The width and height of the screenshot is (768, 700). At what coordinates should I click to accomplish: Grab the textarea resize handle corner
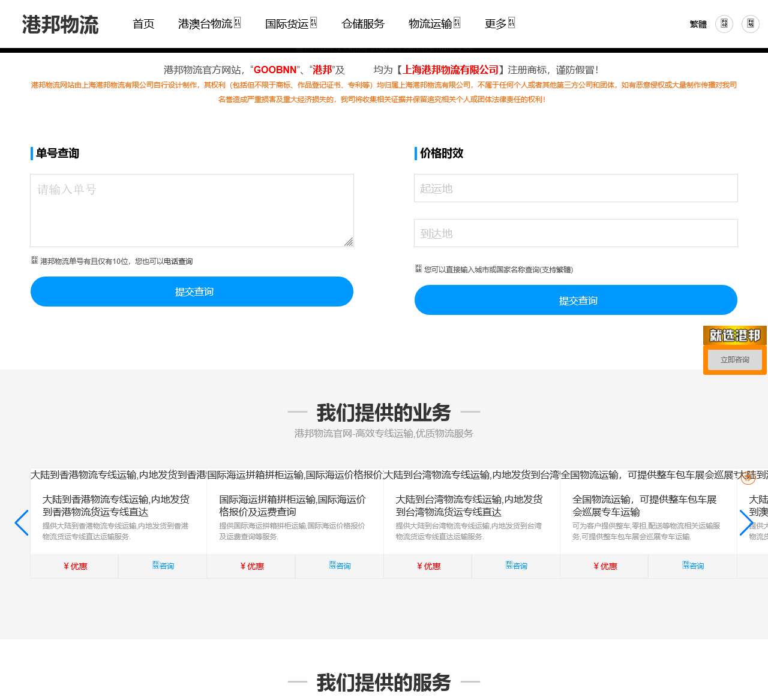(349, 242)
